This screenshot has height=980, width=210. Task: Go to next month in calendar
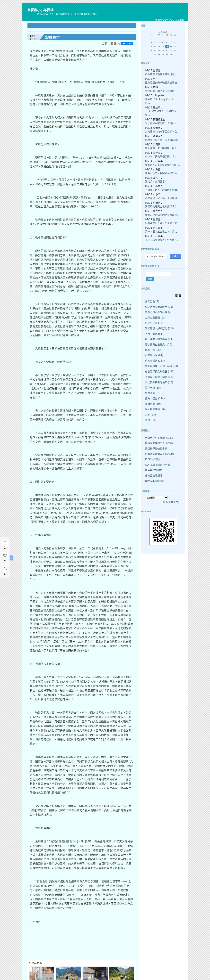tap(175, 32)
